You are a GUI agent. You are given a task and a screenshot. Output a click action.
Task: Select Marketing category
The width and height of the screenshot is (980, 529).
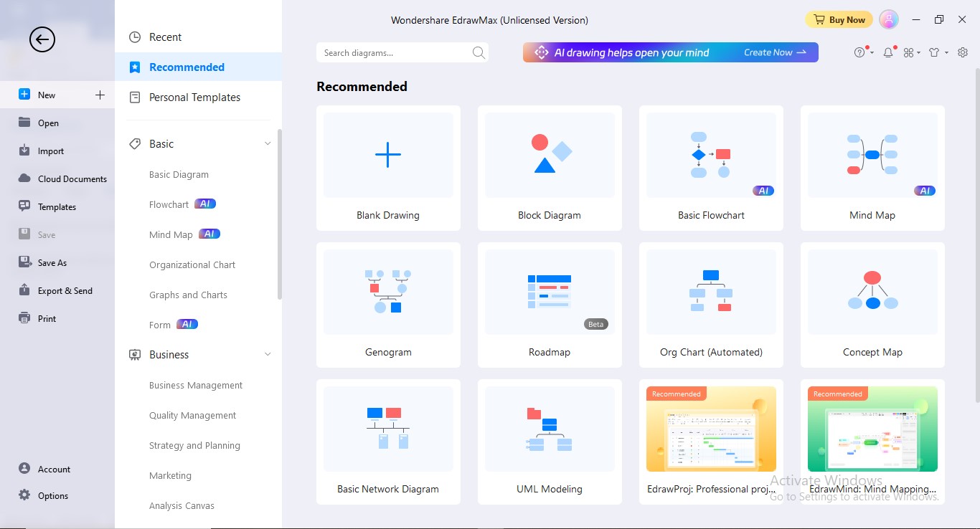[170, 475]
